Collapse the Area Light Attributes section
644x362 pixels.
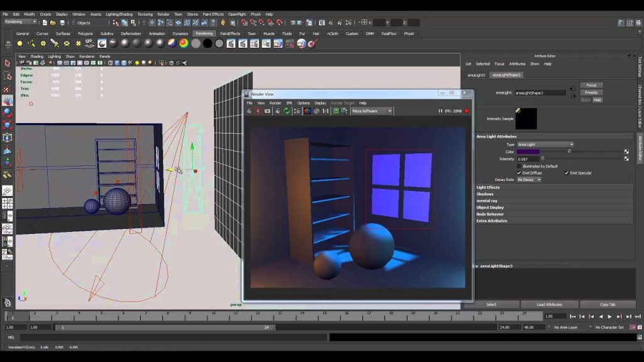click(x=555, y=136)
